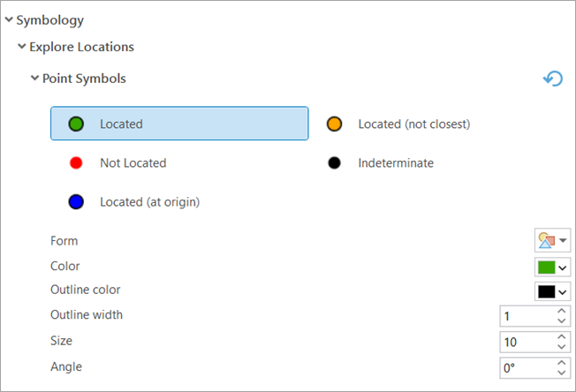Click into the Angle input field
This screenshot has width=576, height=392.
(x=527, y=368)
